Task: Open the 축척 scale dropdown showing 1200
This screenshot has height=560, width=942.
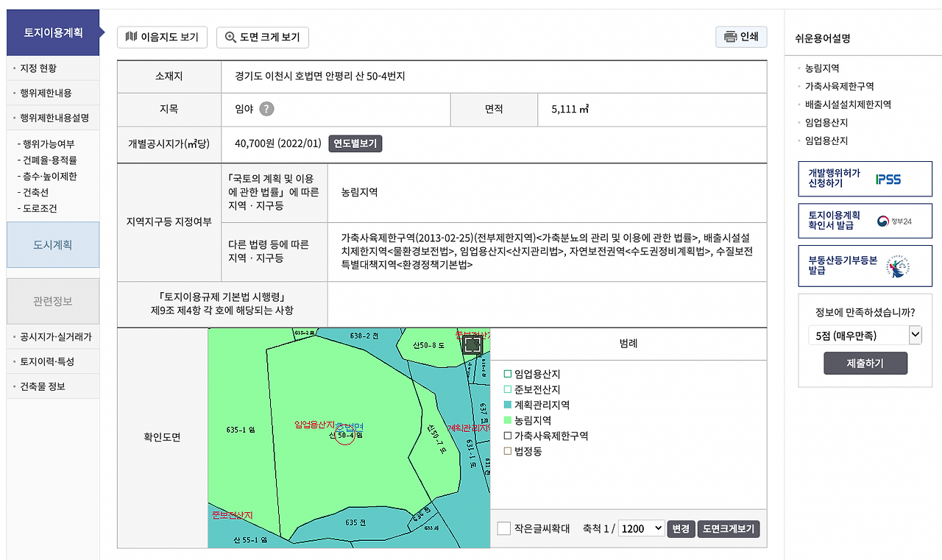Action: pyautogui.click(x=640, y=528)
